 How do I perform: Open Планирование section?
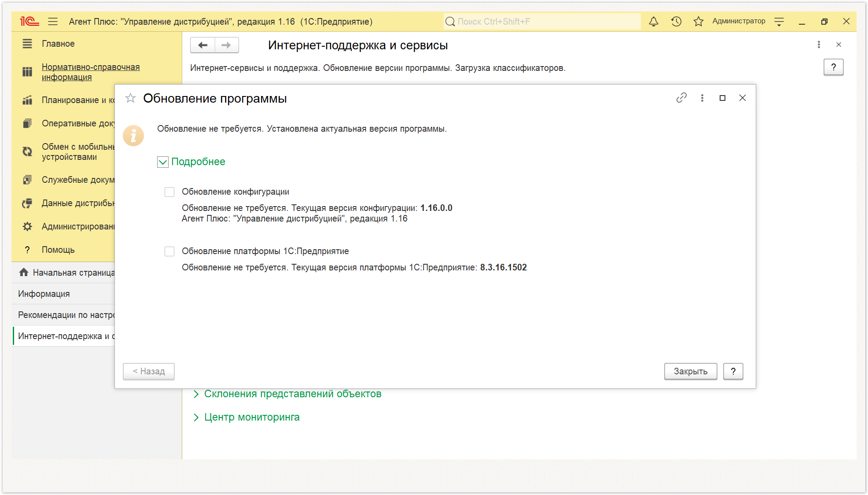(78, 100)
